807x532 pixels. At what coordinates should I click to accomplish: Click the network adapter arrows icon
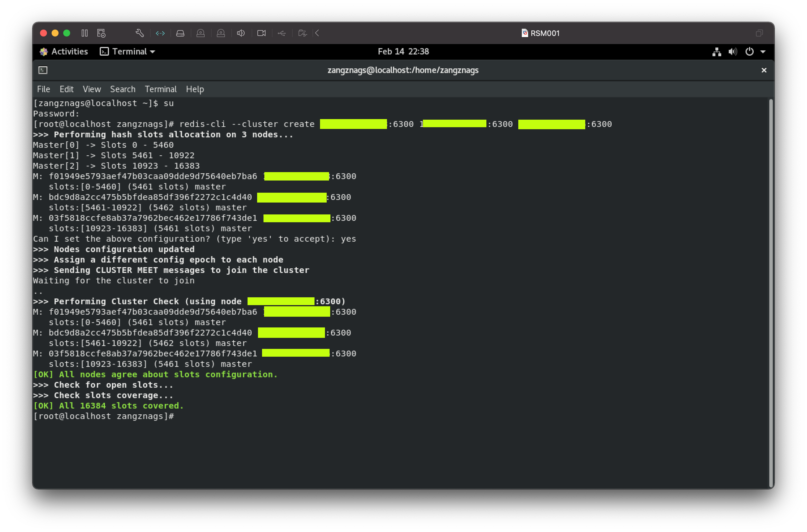[x=160, y=33]
